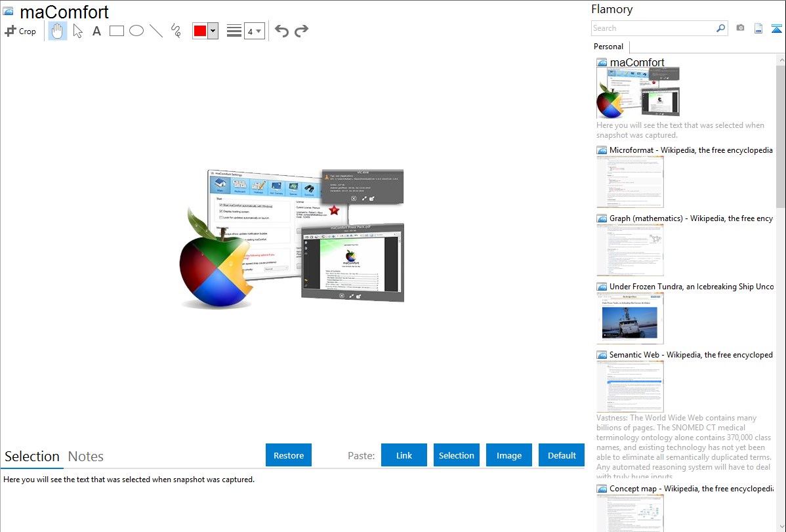Screen dimensions: 786x532
Task: Redo the last annotation
Action: (301, 31)
